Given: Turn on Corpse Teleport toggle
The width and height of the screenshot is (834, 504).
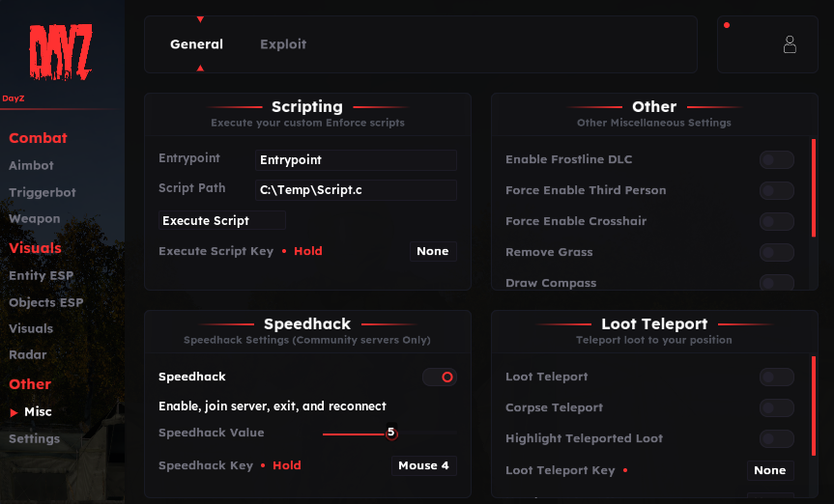Looking at the screenshot, I should (x=777, y=407).
